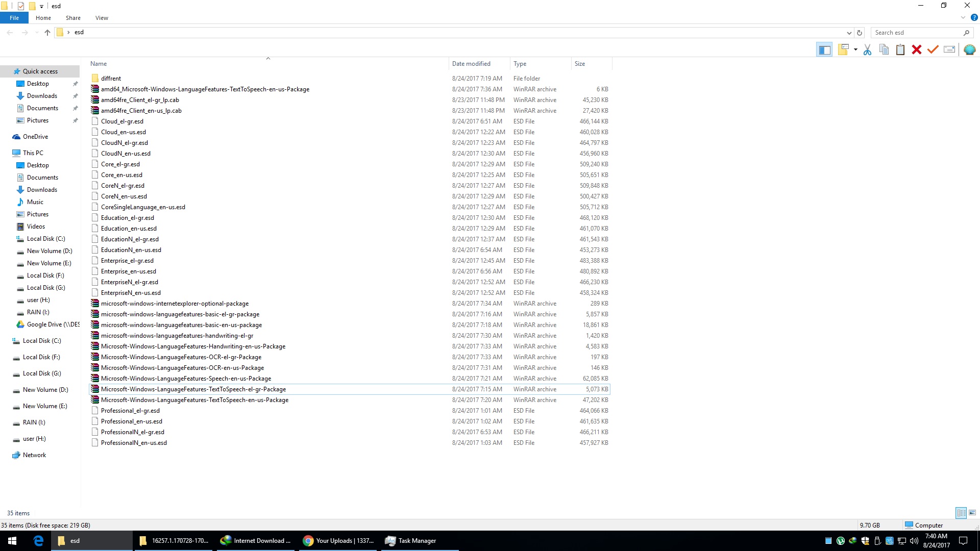Click the Cut scissors toolbar icon
The width and height of the screenshot is (980, 551).
pos(867,49)
